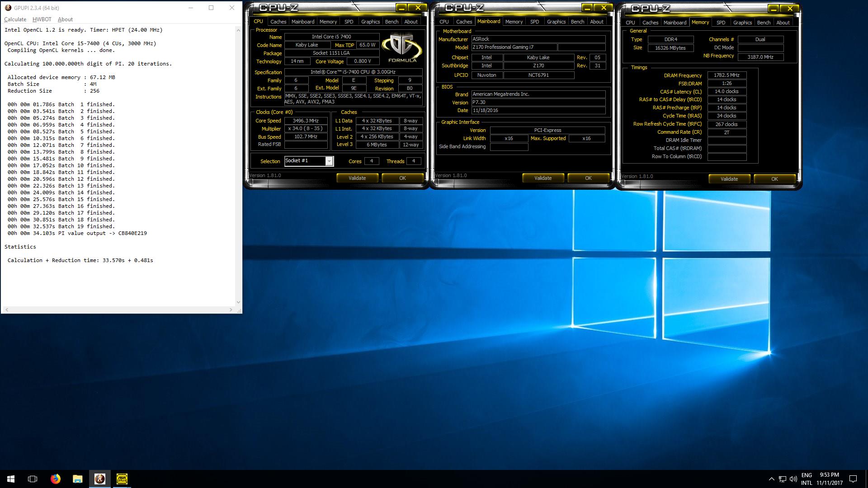
Task: Open CPU tab in Mainboard CPU-Z window
Action: [444, 22]
